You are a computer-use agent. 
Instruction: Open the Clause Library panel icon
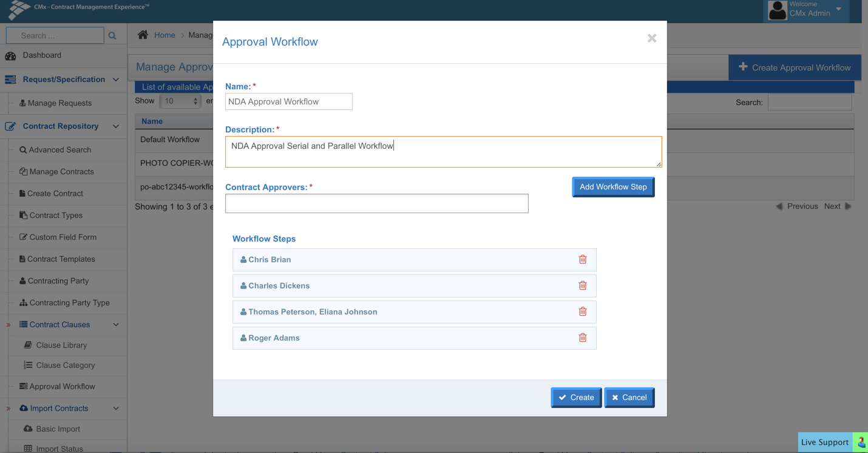pyautogui.click(x=28, y=345)
